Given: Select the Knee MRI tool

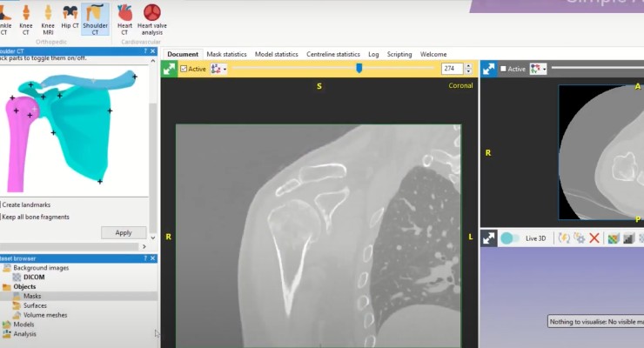Looking at the screenshot, I should coord(48,19).
